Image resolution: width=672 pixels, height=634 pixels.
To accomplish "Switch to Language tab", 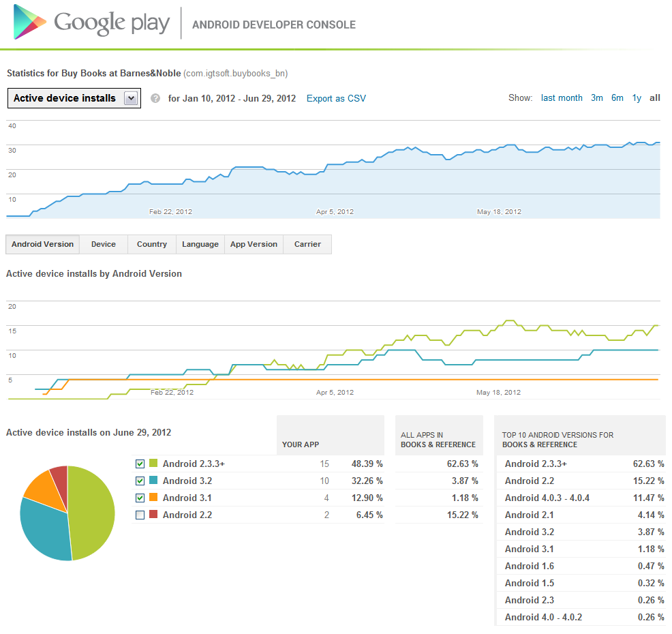I will pos(200,244).
